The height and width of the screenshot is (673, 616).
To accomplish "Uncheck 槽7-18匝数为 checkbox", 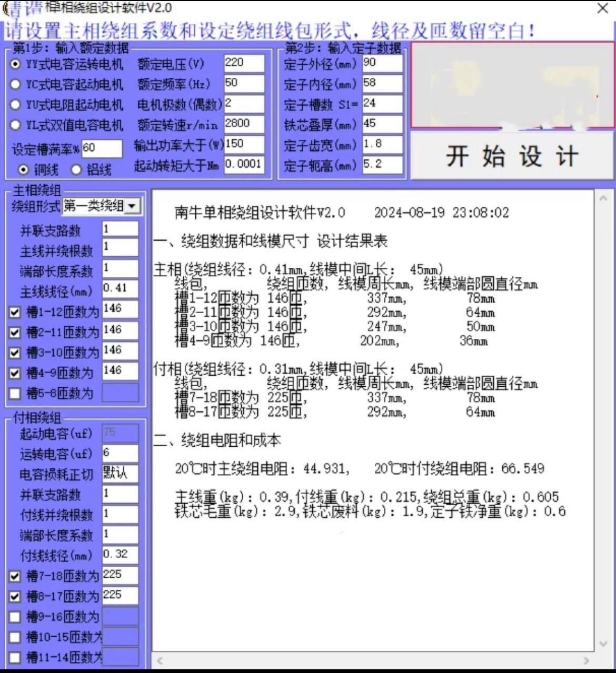I will (15, 577).
